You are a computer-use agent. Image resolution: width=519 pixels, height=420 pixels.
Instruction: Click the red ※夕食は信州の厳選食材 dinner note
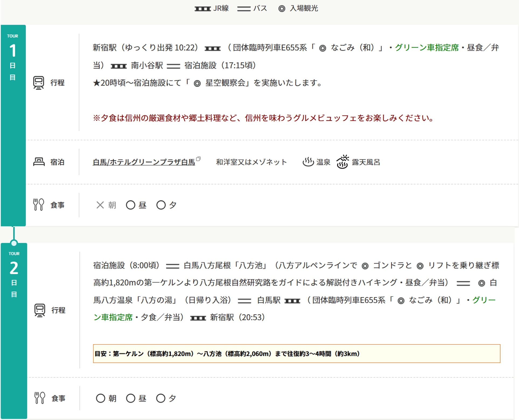[x=264, y=118]
